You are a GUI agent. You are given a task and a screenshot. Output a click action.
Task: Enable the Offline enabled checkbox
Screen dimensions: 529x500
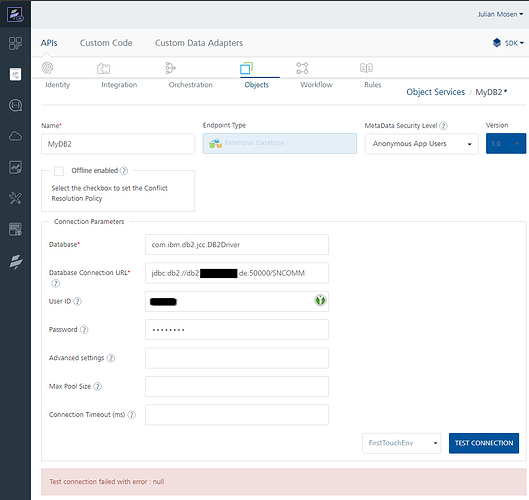(59, 171)
